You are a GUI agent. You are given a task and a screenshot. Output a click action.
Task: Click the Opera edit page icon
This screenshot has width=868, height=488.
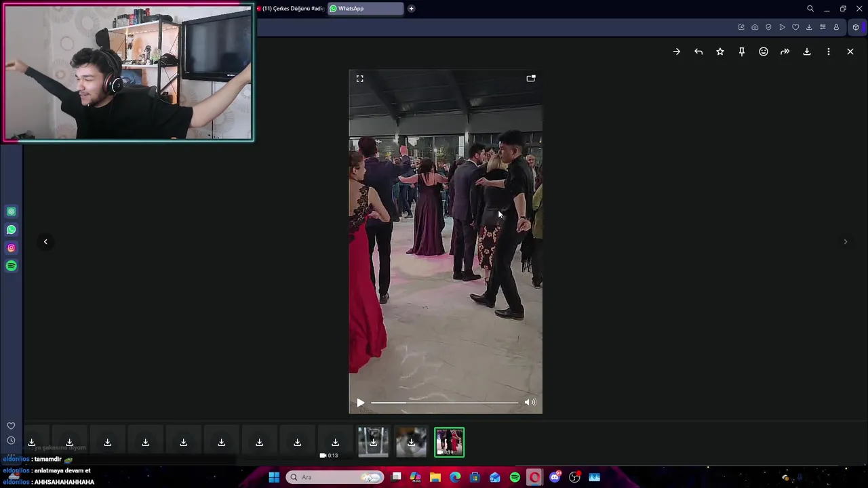741,27
